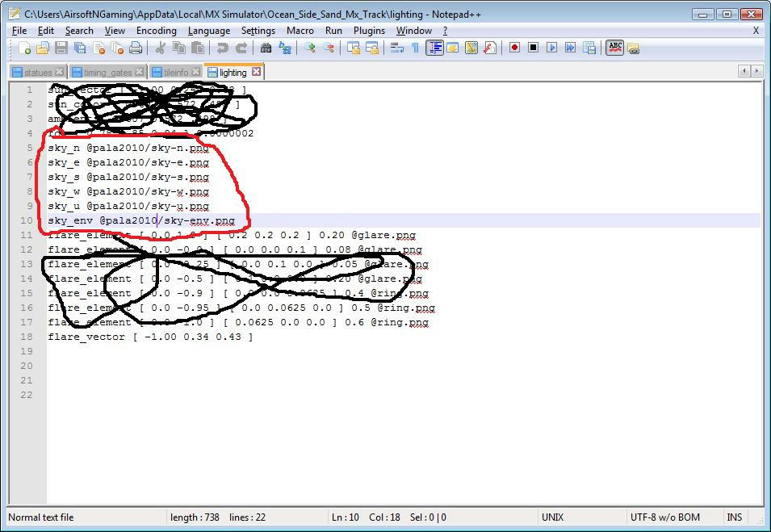Viewport: 771px width, 532px height.
Task: Open the Language menu
Action: 209,31
